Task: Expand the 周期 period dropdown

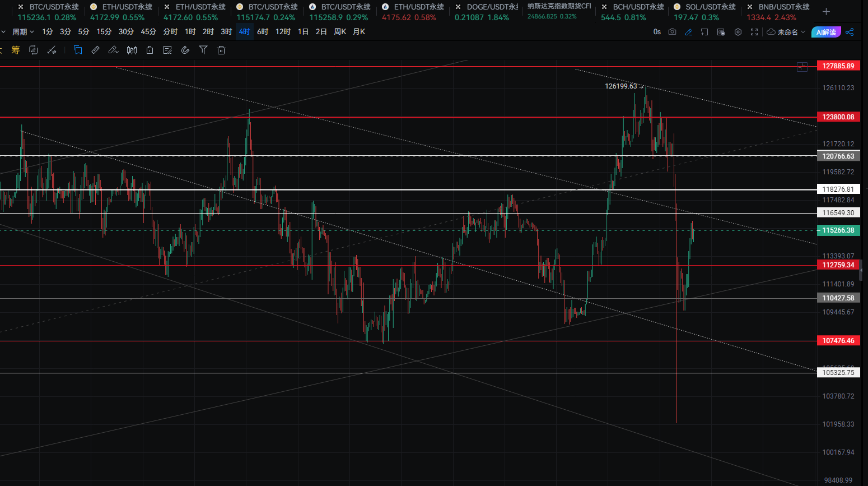Action: pos(23,32)
